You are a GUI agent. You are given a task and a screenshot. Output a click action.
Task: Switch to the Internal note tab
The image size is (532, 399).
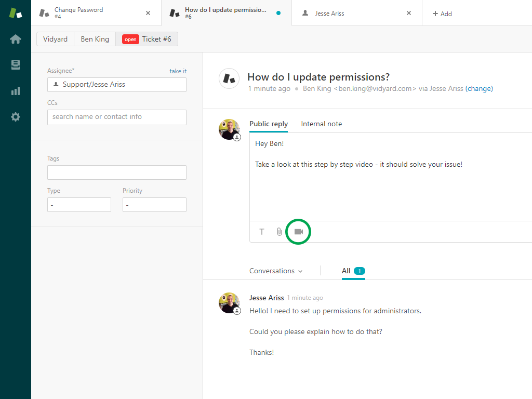pos(321,124)
